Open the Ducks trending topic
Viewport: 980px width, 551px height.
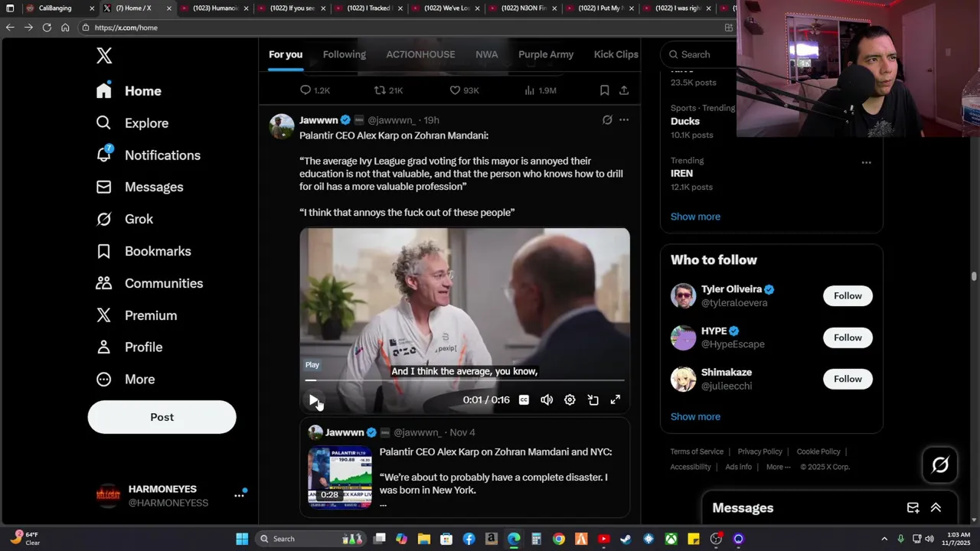685,121
